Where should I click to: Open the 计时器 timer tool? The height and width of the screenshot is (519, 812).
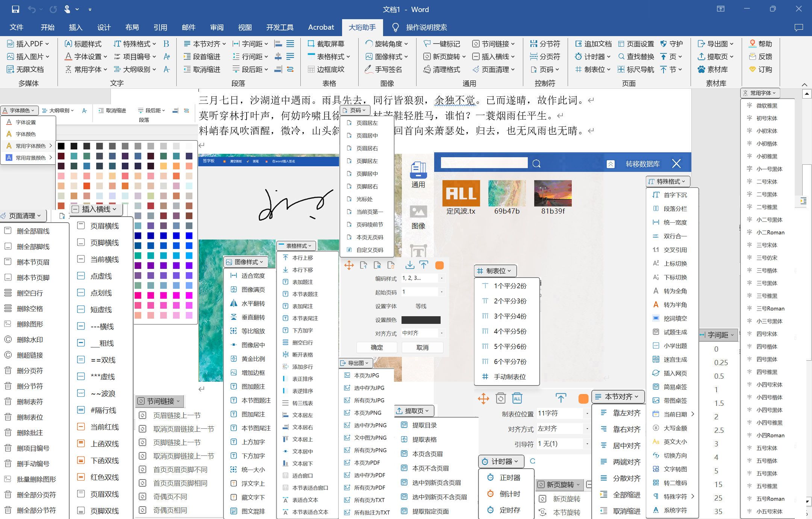(x=592, y=56)
